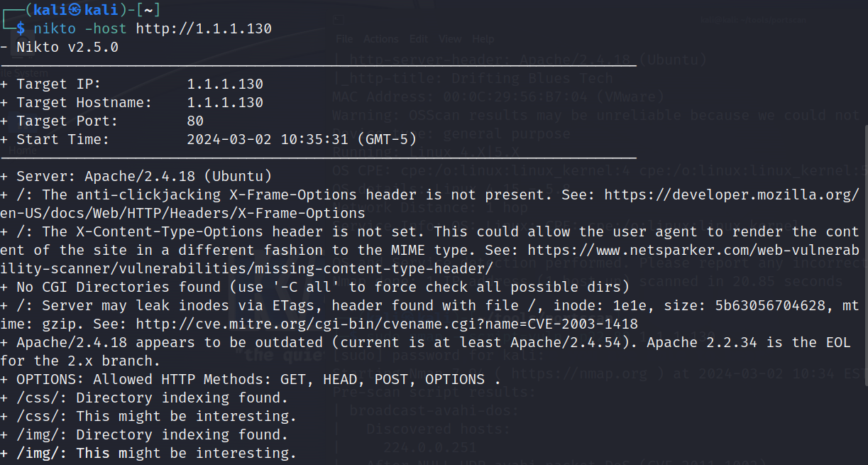Open the Actions menu in background terminal
Viewport: 868px width, 465px height.
[381, 39]
